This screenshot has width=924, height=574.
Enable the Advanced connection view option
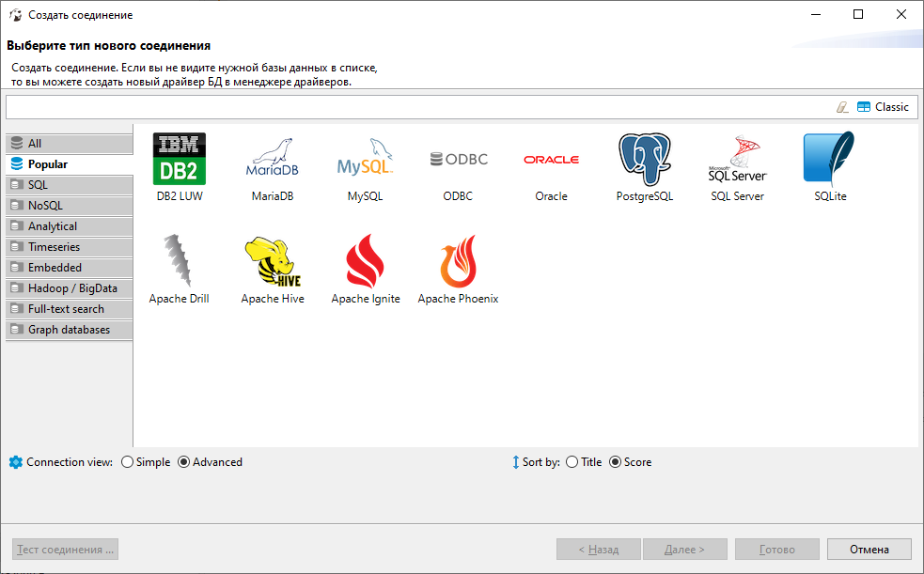(x=184, y=462)
